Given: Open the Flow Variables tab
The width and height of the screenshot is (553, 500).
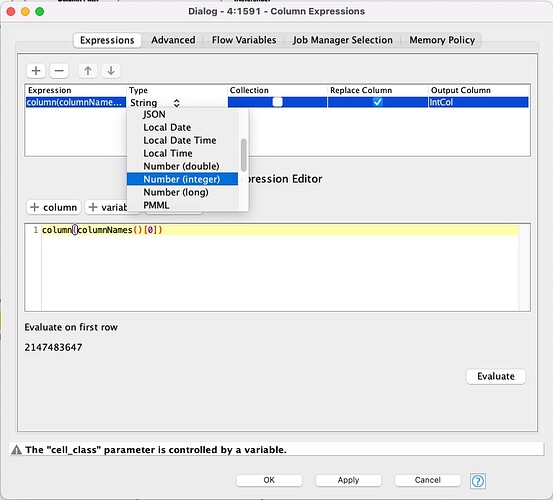Looking at the screenshot, I should [244, 40].
